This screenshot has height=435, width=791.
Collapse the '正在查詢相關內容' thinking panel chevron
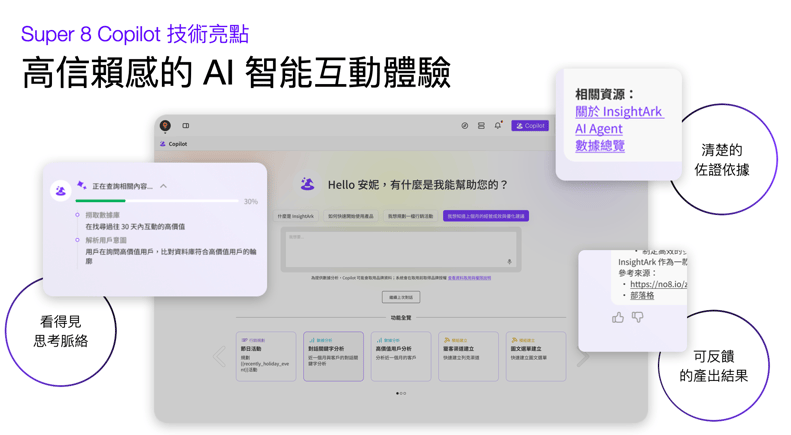tap(163, 186)
